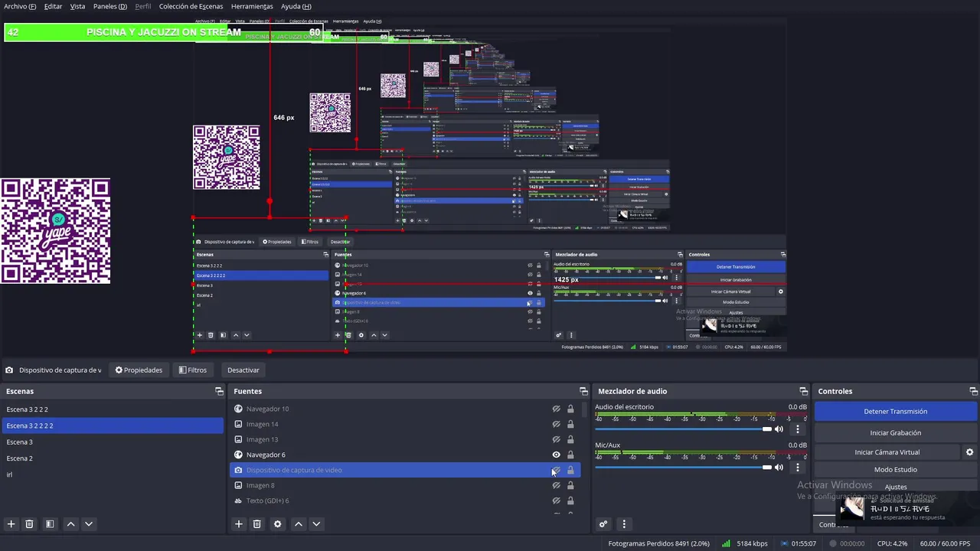Open Propiedades of selected source

click(139, 370)
